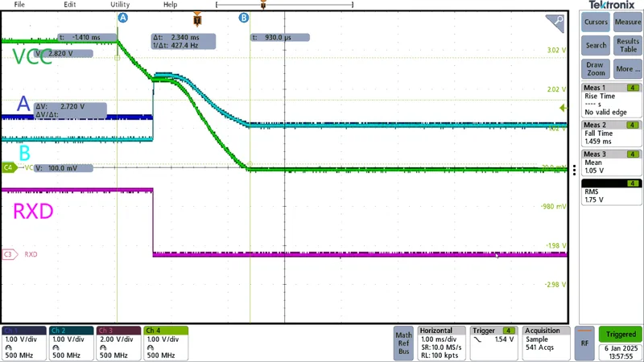Open the Trigger settings badge
The image size is (644, 362).
(493, 343)
